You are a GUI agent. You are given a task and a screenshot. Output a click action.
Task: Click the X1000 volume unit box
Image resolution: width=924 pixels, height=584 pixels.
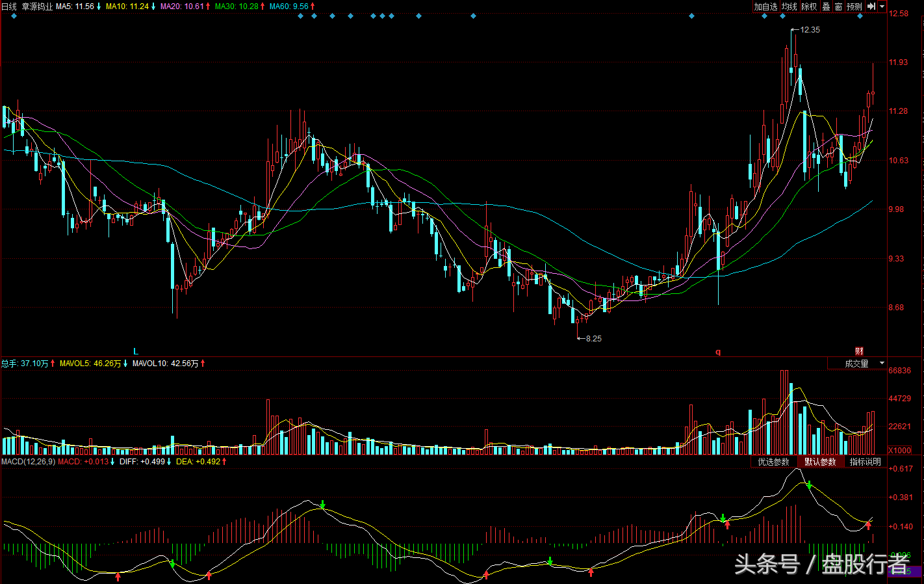[899, 450]
